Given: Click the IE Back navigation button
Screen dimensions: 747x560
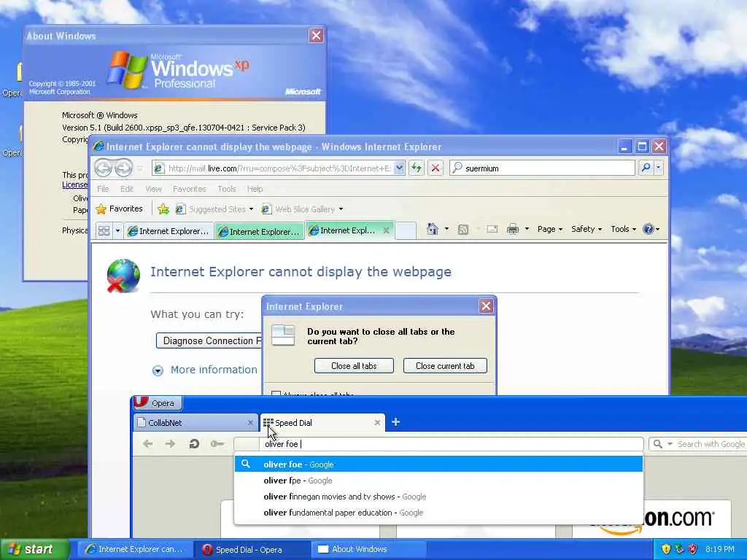Looking at the screenshot, I should pos(103,168).
